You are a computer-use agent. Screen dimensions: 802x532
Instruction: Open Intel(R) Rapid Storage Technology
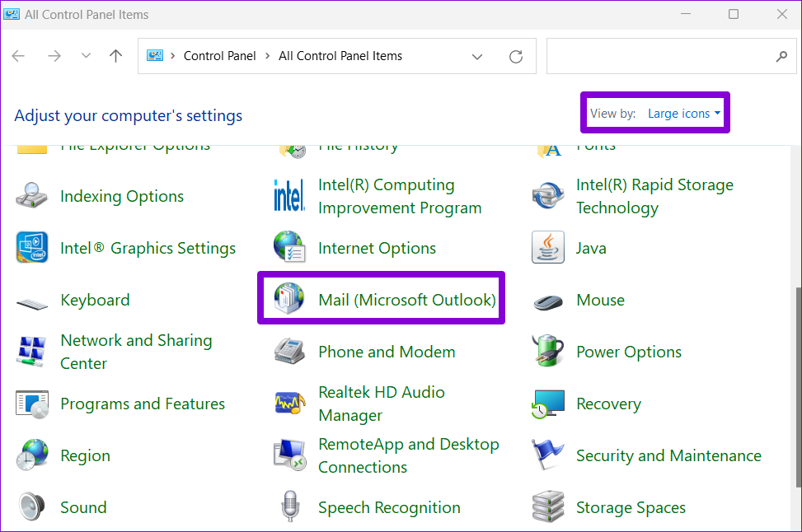pyautogui.click(x=654, y=196)
